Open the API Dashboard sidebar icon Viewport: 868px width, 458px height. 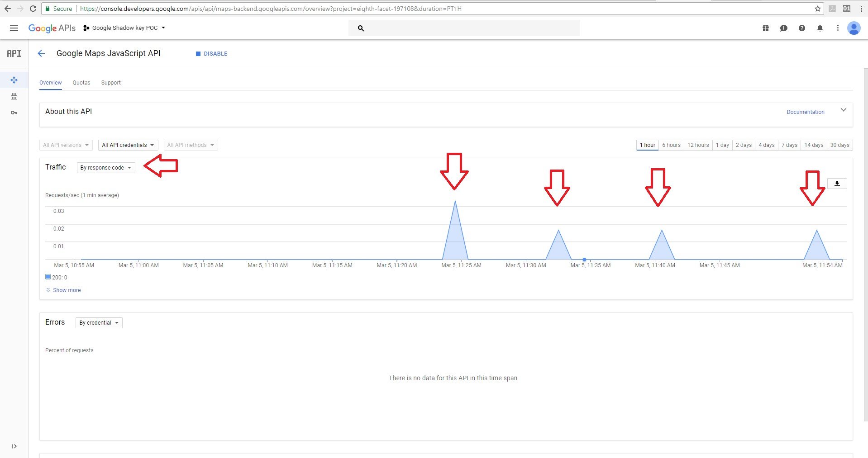[14, 80]
